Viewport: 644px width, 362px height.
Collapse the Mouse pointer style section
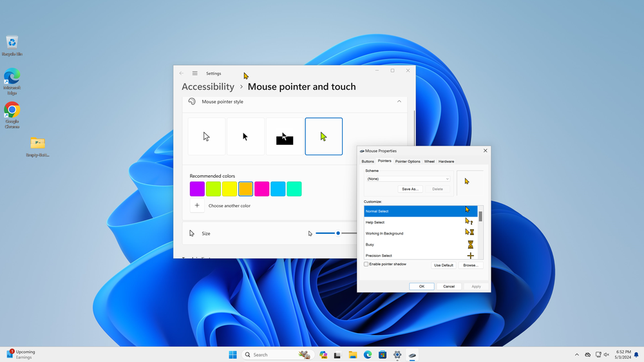[399, 102]
